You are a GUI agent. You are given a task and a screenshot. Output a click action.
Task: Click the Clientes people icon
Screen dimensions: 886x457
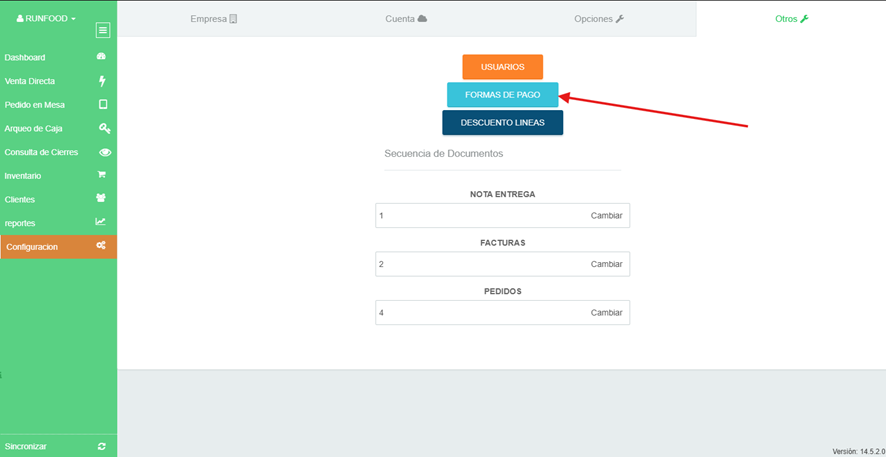[102, 198]
